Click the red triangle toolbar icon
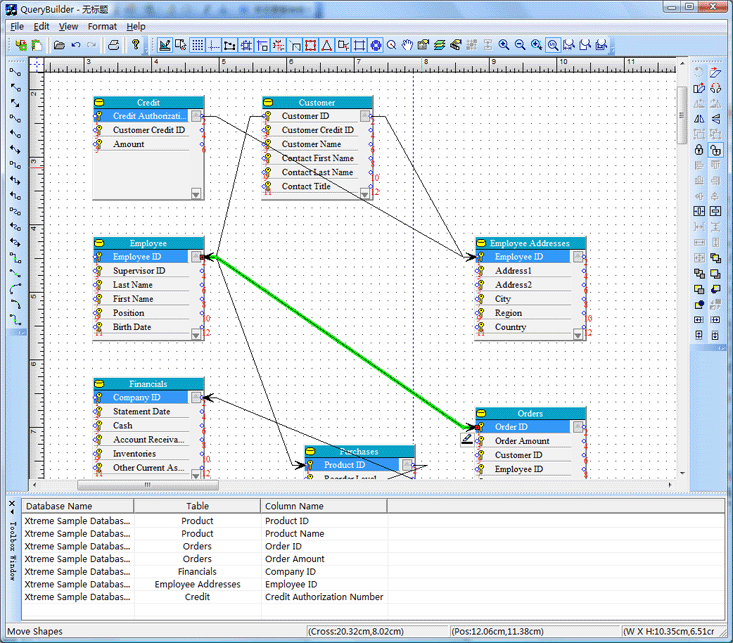The image size is (733, 643). [327, 45]
